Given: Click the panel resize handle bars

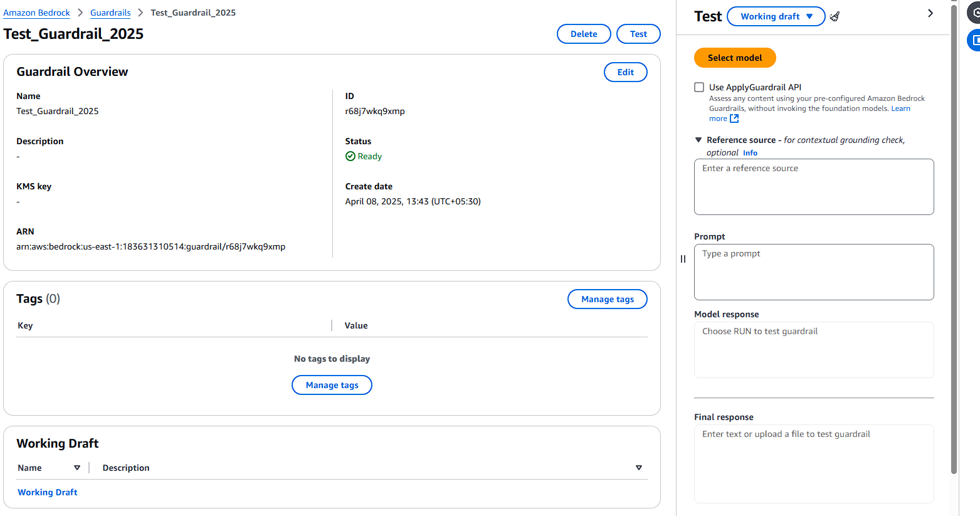Looking at the screenshot, I should (x=683, y=259).
